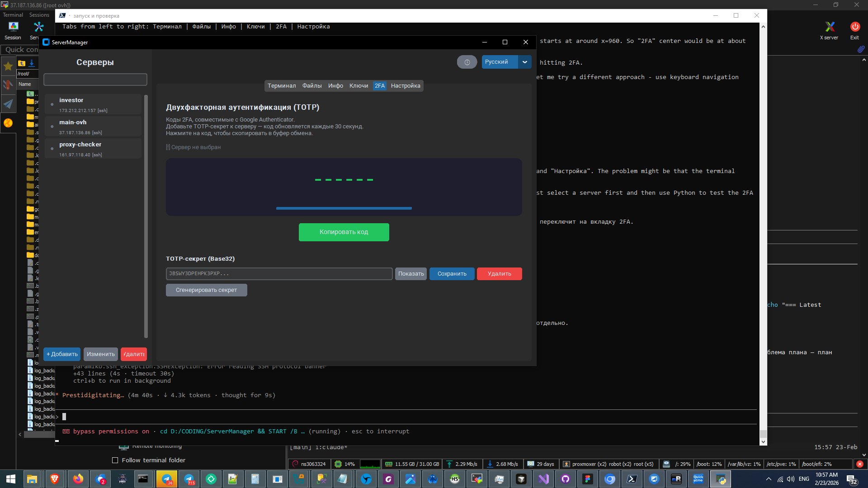This screenshot has width=868, height=488.
Task: Click the /root/ path combo box
Action: coord(27,74)
